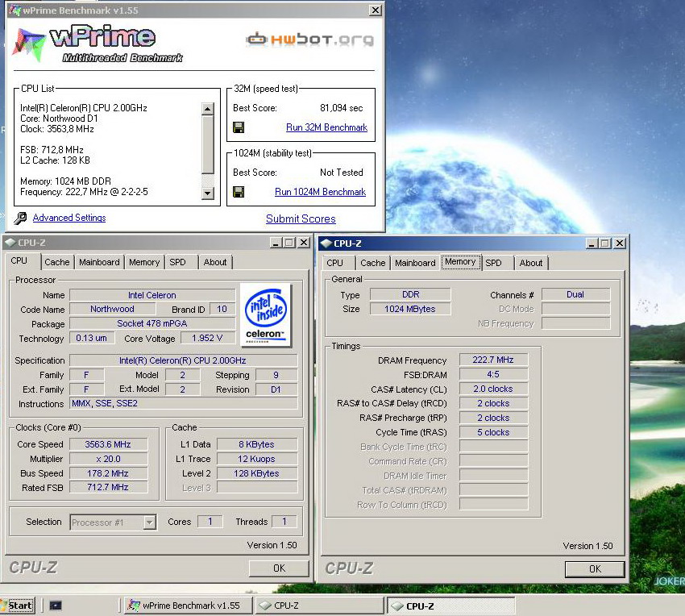This screenshot has height=616, width=685.
Task: Click the wPrime logo graphic
Action: click(x=97, y=44)
